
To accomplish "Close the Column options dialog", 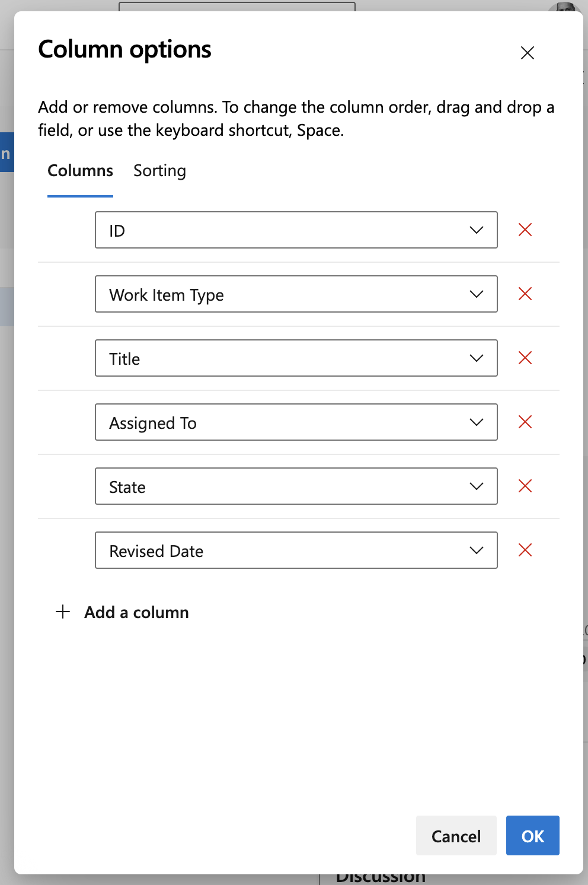I will tap(527, 53).
